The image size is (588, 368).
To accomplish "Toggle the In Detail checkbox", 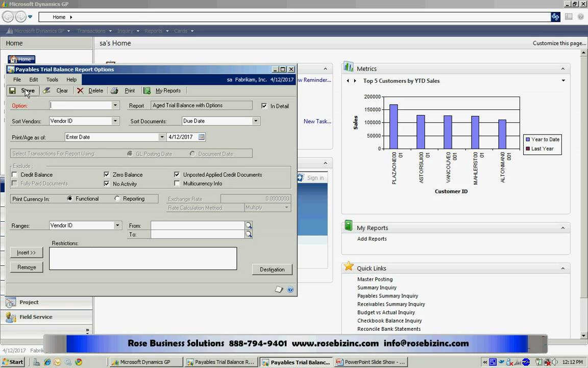I will pos(264,106).
